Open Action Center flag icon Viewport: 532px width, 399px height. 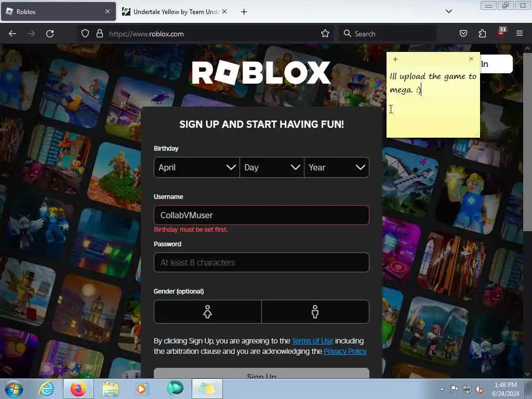click(x=454, y=389)
